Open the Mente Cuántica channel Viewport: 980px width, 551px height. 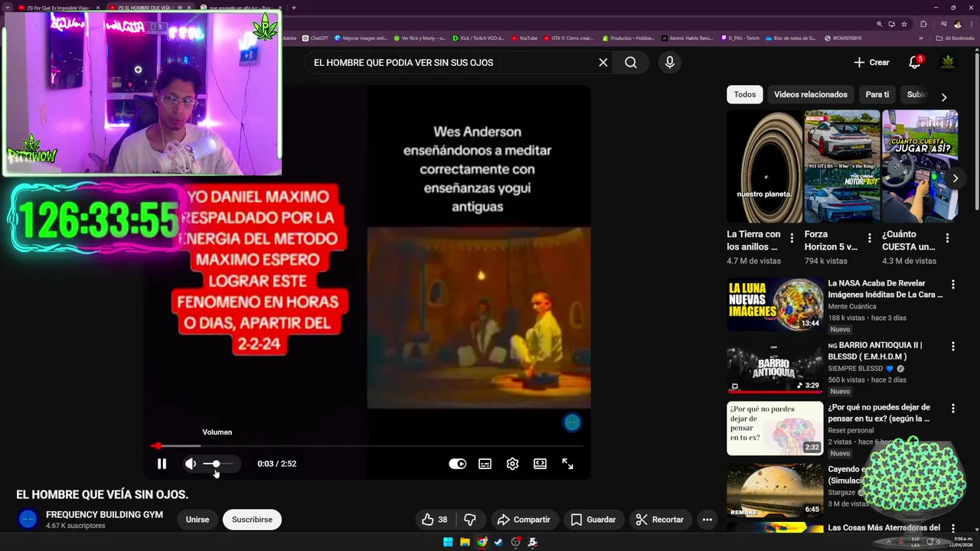852,307
